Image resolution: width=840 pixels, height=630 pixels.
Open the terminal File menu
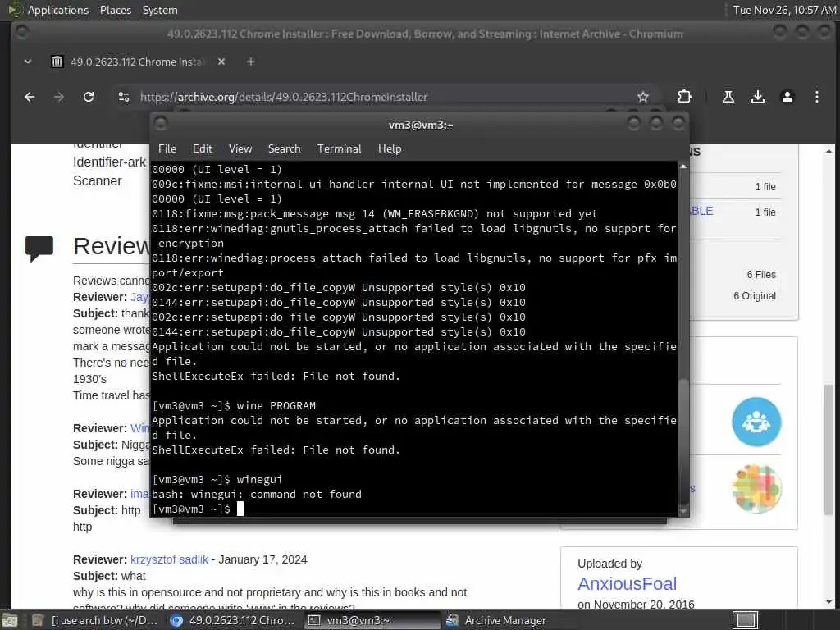point(167,149)
